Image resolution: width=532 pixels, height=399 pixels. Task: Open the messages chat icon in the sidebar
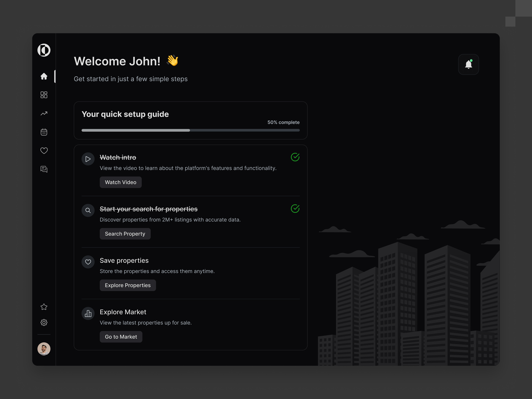tap(44, 169)
